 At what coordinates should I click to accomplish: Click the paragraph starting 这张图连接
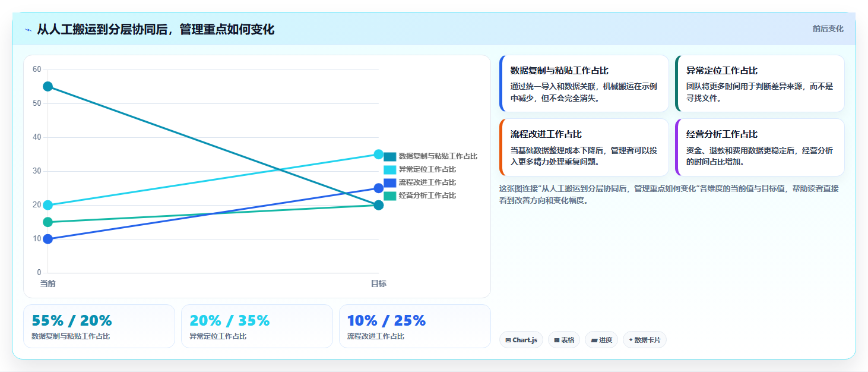point(669,194)
